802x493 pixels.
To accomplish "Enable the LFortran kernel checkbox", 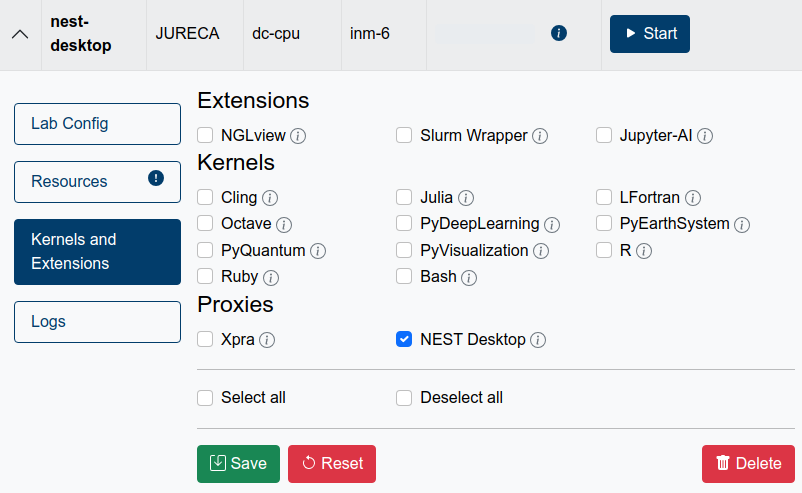I will (604, 197).
